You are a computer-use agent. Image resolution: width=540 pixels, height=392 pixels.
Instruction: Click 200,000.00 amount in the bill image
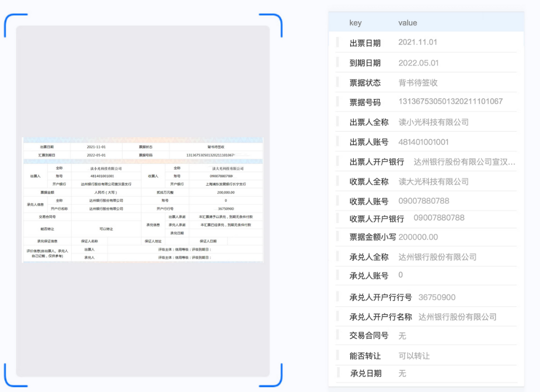coord(226,192)
